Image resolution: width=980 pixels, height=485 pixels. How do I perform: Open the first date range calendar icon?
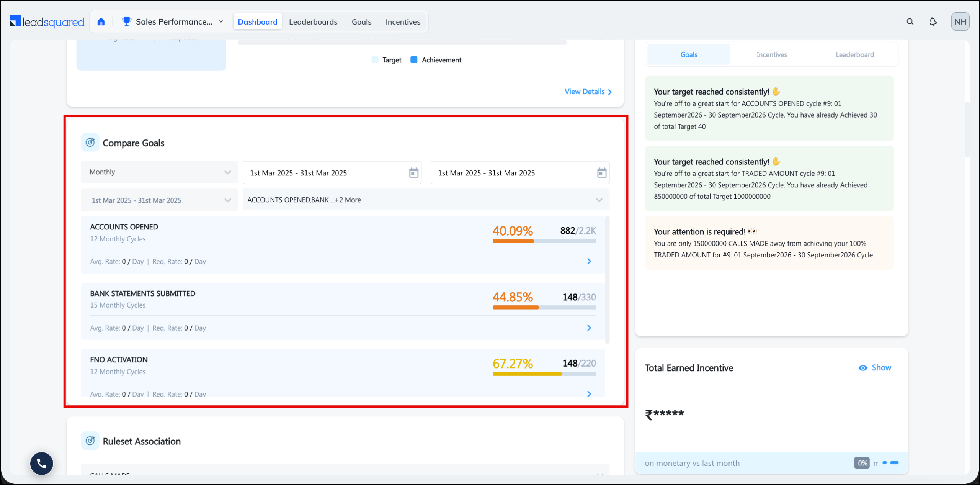tap(413, 173)
